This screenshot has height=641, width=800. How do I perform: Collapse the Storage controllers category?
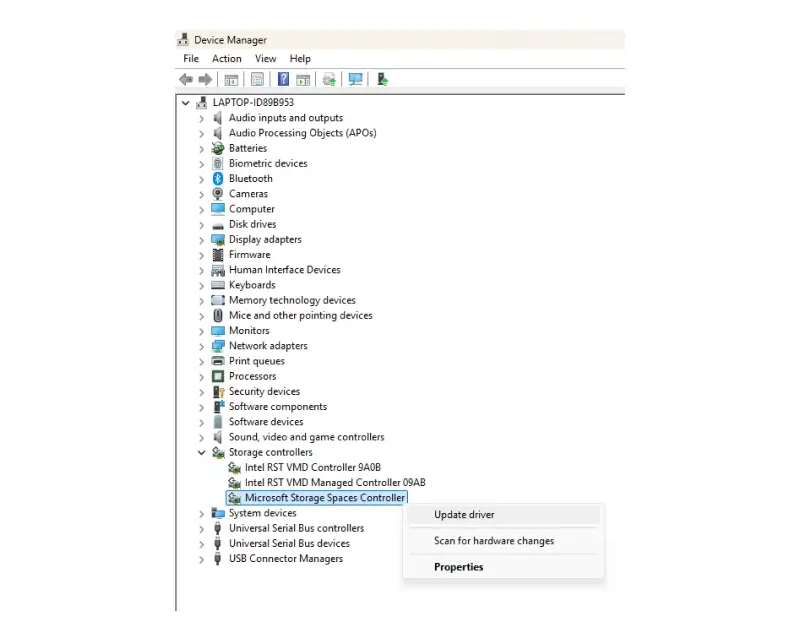[202, 452]
